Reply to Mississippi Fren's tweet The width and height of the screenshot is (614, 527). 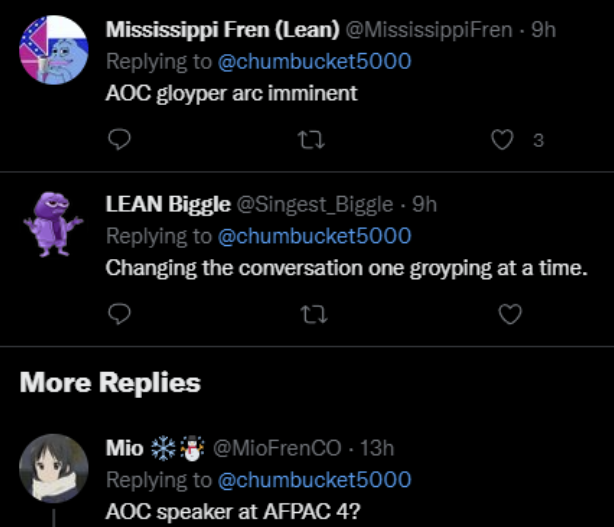click(119, 139)
